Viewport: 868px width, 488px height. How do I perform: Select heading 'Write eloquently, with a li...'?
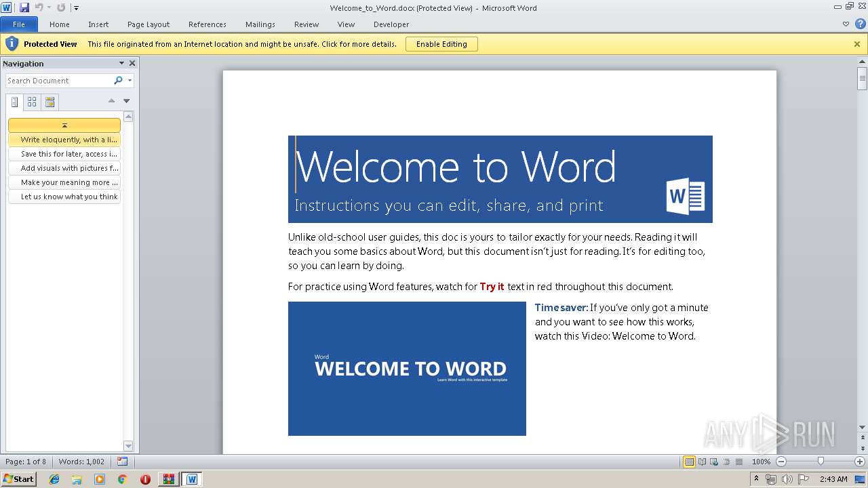tap(64, 140)
